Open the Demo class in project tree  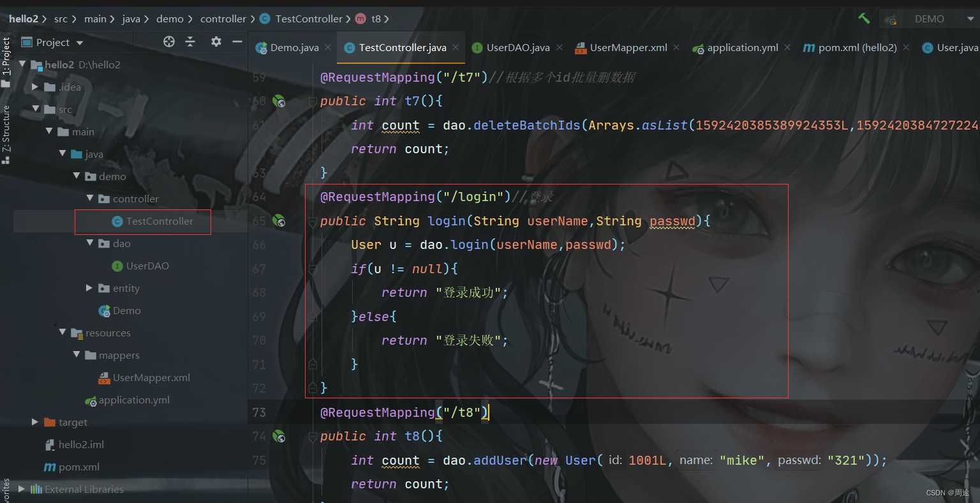119,310
